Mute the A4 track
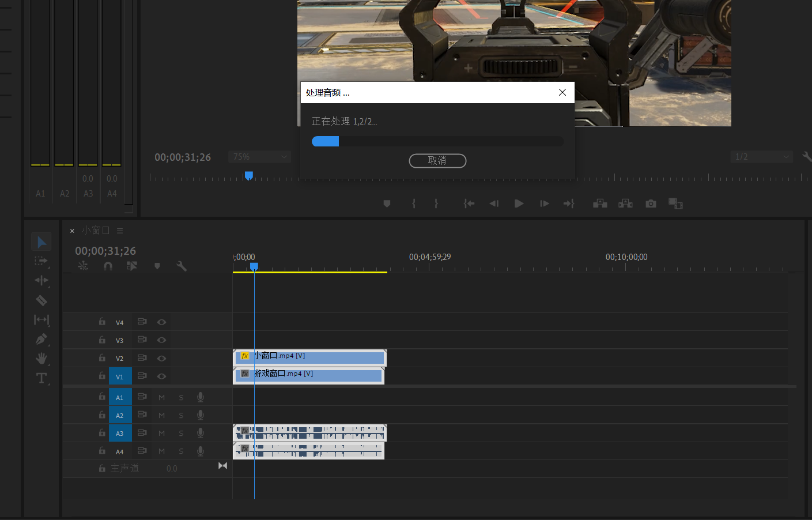Image resolution: width=812 pixels, height=520 pixels. [162, 451]
